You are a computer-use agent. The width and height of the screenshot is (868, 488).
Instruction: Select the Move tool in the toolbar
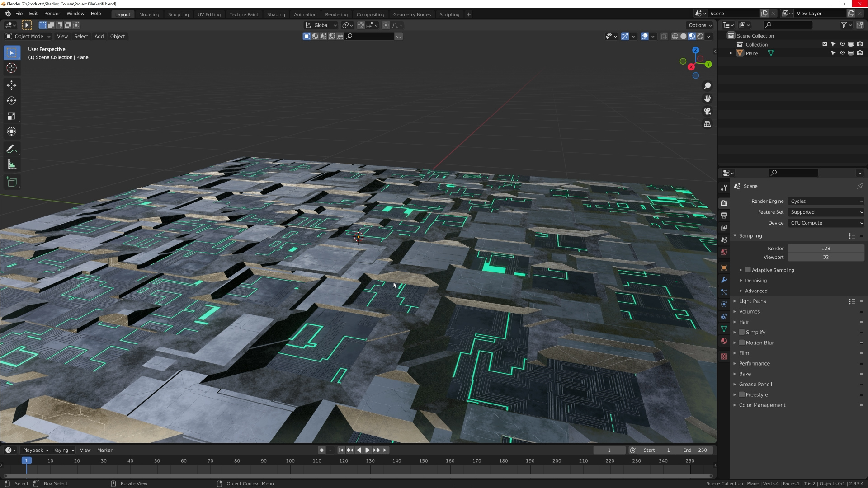(12, 85)
